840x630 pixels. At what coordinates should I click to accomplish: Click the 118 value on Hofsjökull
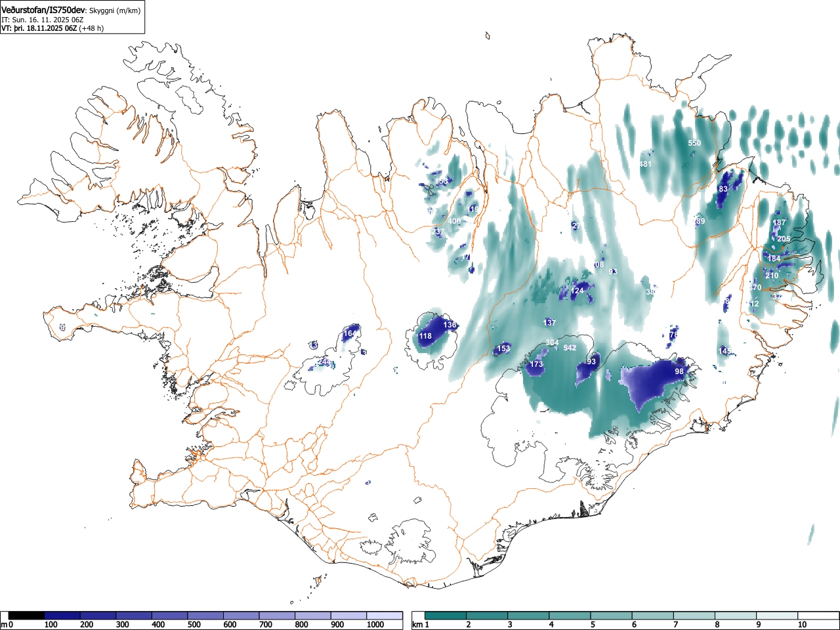tap(425, 336)
